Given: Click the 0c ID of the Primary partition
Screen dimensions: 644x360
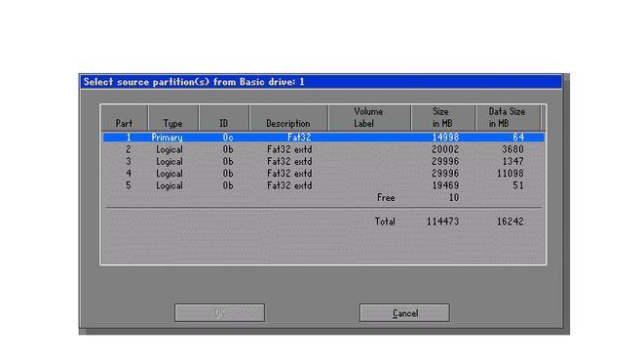Looking at the screenshot, I should tap(228, 138).
